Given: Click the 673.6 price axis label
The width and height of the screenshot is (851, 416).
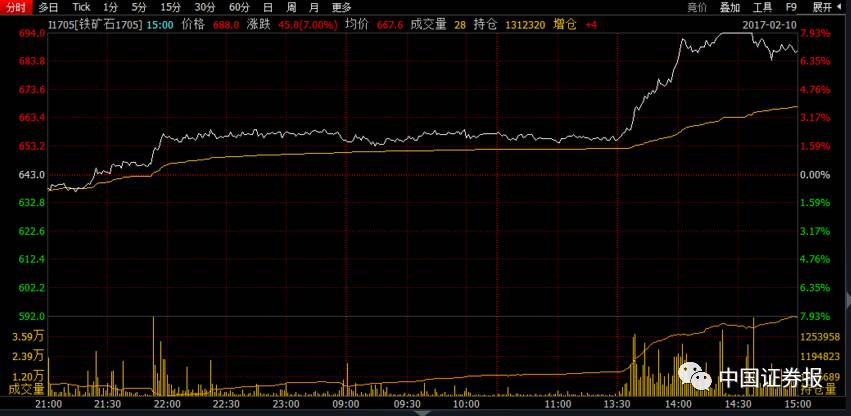Looking at the screenshot, I should 33,90.
